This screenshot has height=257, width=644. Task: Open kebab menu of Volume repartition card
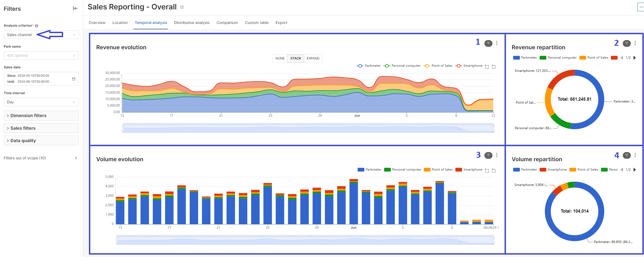tap(635, 155)
